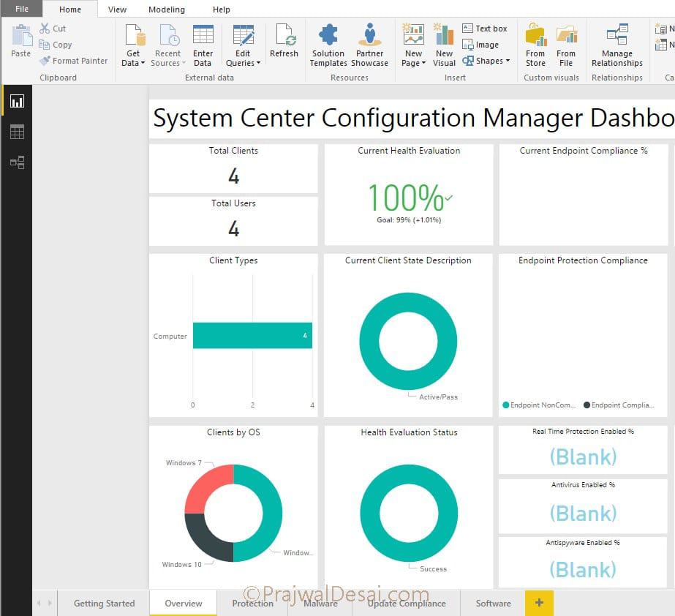Open the Update Compliance page tab
Image resolution: width=675 pixels, height=616 pixels.
(407, 604)
